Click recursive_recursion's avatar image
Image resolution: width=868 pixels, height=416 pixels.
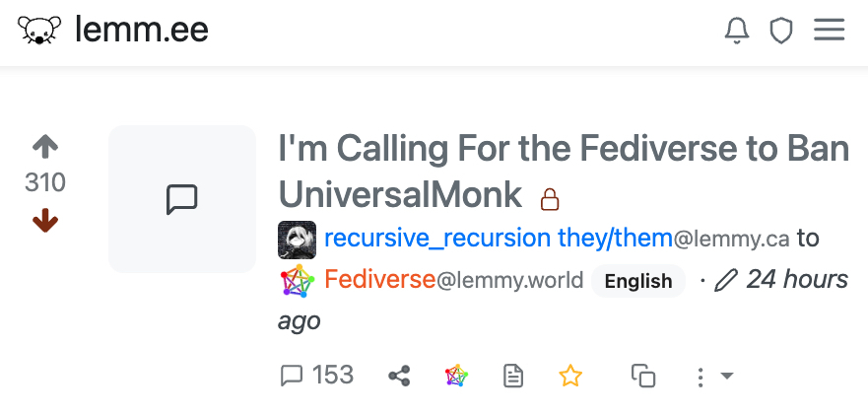297,240
